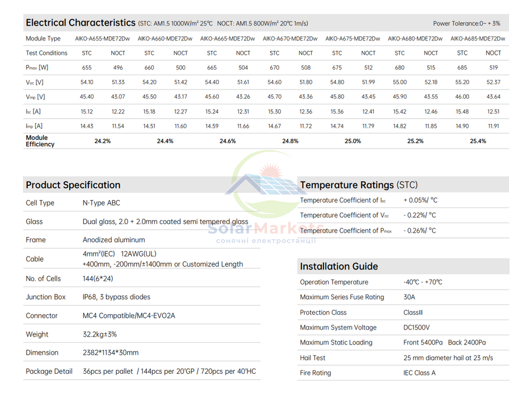Click the Vmp value 45.40
This screenshot has width=532, height=393.
(87, 97)
